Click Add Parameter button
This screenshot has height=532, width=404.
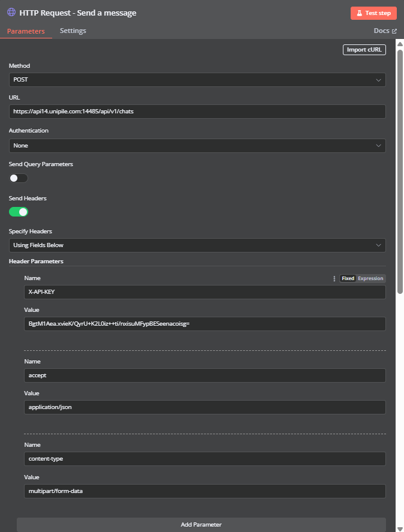(201, 525)
